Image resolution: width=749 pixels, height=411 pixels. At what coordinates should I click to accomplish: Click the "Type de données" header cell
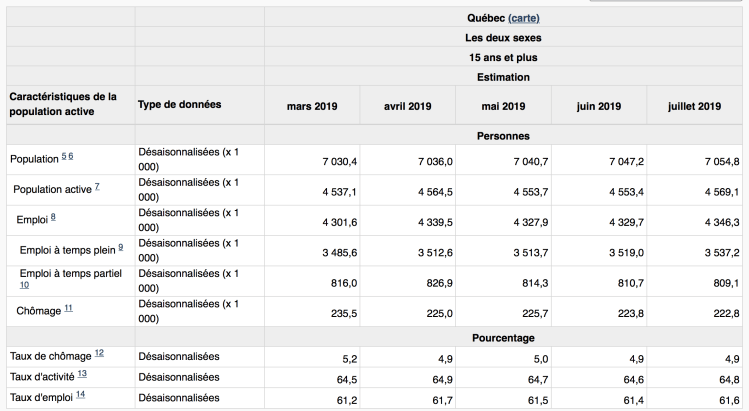[x=179, y=104]
